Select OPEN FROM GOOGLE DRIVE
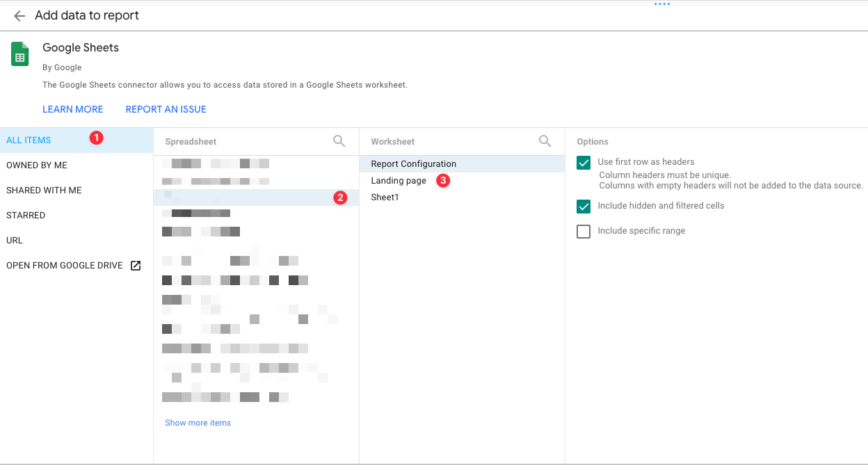Viewport: 868px width, 475px height. point(77,266)
